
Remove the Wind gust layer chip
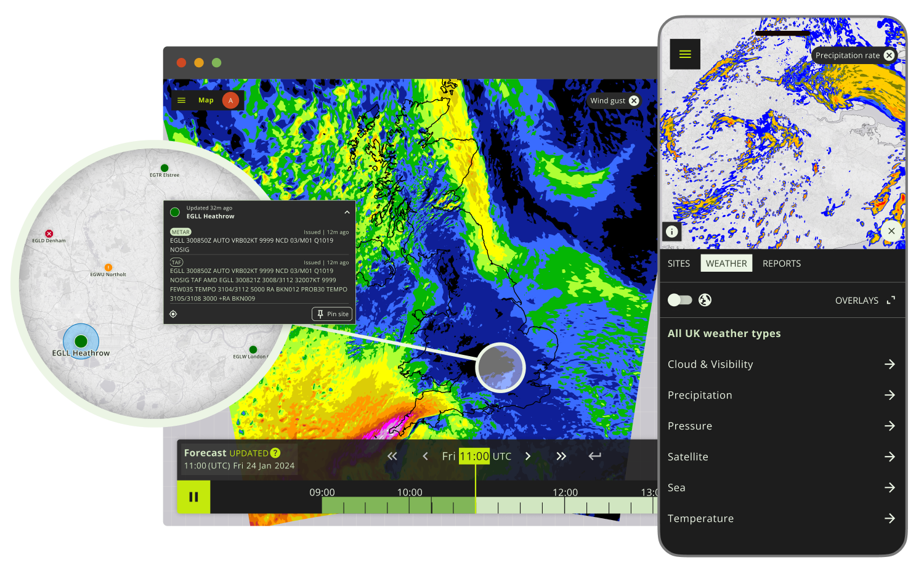pyautogui.click(x=634, y=100)
